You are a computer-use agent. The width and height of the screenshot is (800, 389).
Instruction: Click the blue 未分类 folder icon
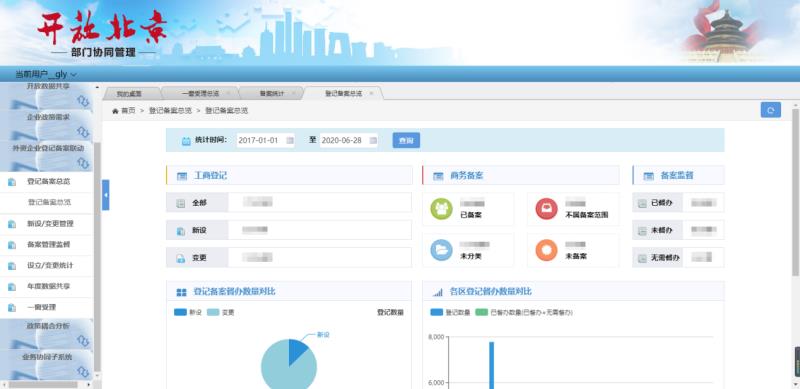(441, 250)
